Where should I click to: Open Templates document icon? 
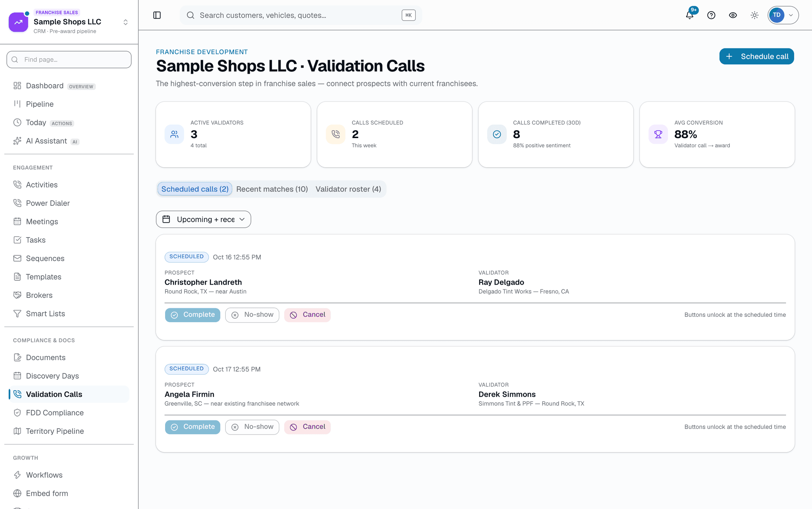(x=17, y=277)
